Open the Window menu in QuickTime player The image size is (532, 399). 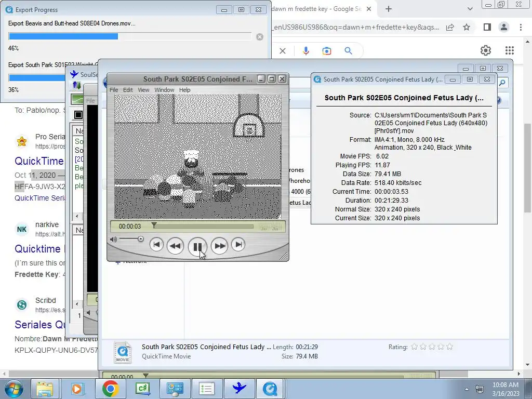point(164,90)
